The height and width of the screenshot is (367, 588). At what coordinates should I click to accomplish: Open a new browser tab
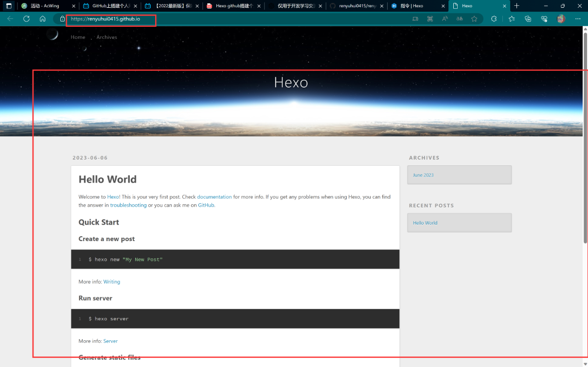coord(517,6)
